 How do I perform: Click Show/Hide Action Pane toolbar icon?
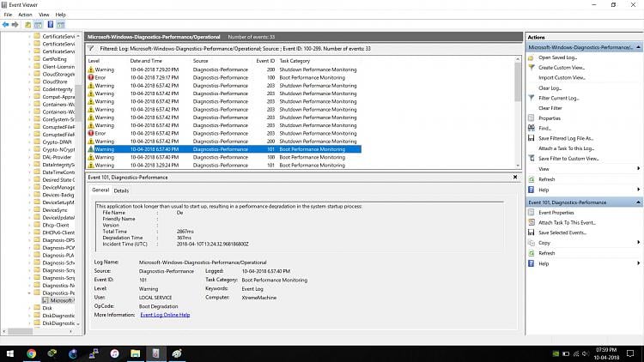coord(61,25)
